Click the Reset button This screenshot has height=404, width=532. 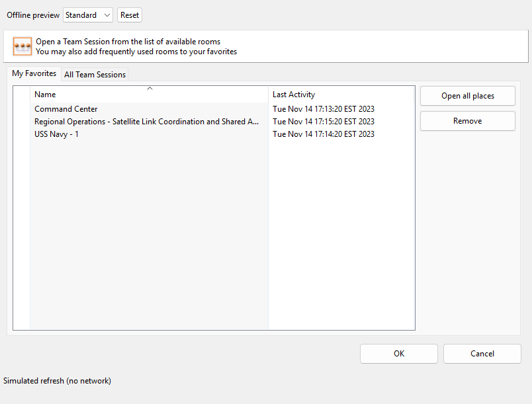(130, 15)
